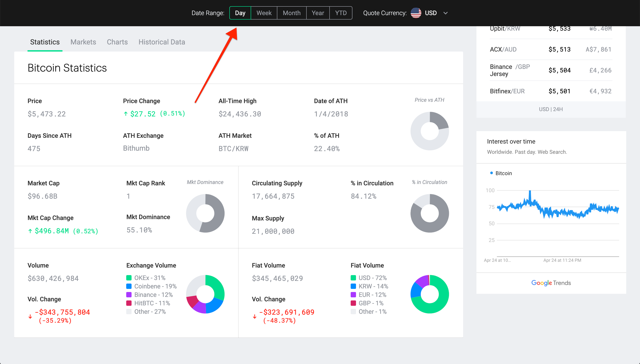
Task: Click the red Volume change down arrow
Action: (30, 316)
